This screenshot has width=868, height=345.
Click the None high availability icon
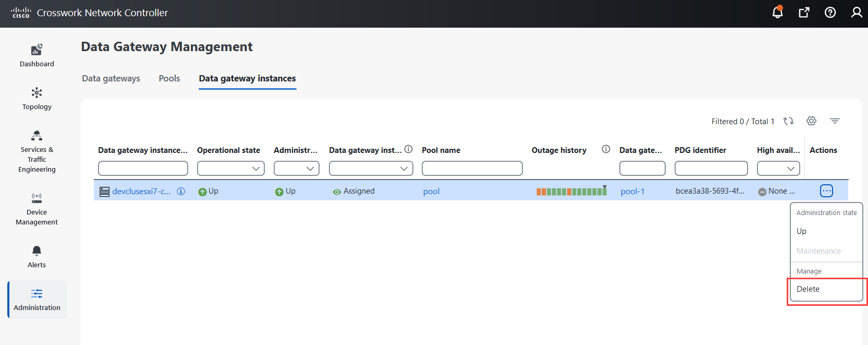tap(762, 192)
